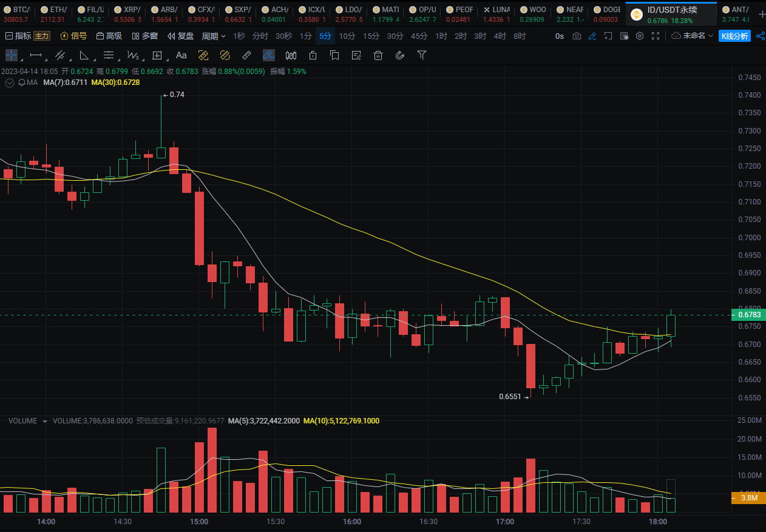This screenshot has width=766, height=532.
Task: Click the K线分析 analysis button
Action: coord(734,36)
